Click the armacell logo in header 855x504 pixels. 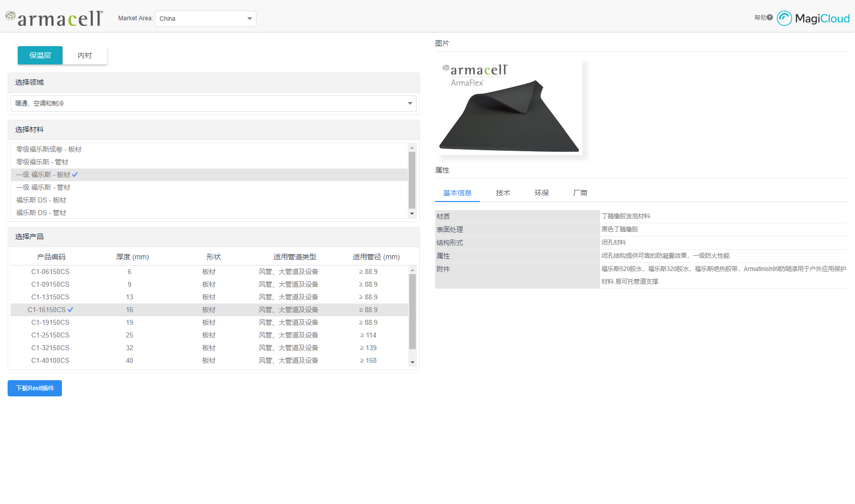point(54,18)
